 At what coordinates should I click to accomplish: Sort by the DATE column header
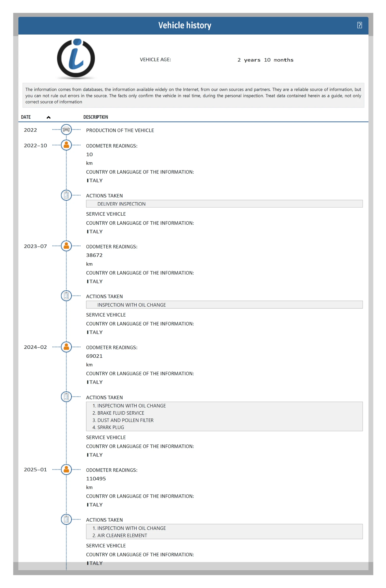(26, 117)
